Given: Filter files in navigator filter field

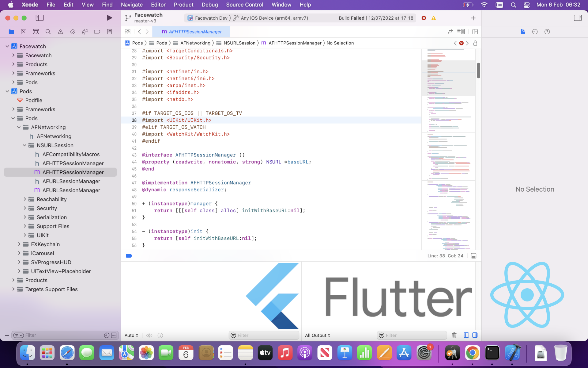Looking at the screenshot, I should (64, 335).
